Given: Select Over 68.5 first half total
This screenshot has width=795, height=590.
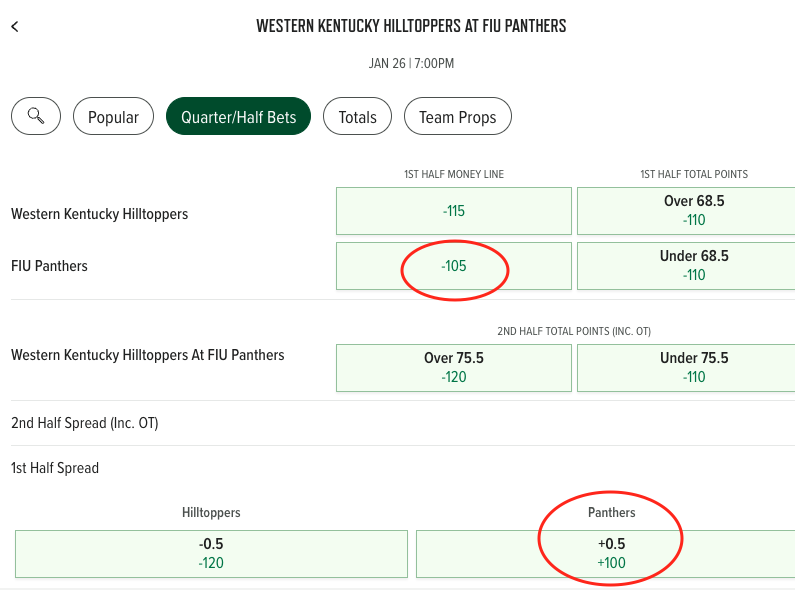Looking at the screenshot, I should [x=686, y=211].
